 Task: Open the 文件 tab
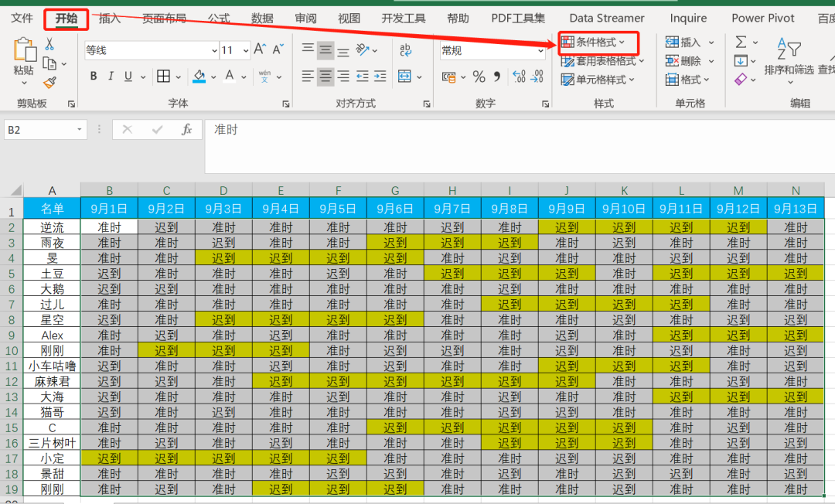[22, 18]
